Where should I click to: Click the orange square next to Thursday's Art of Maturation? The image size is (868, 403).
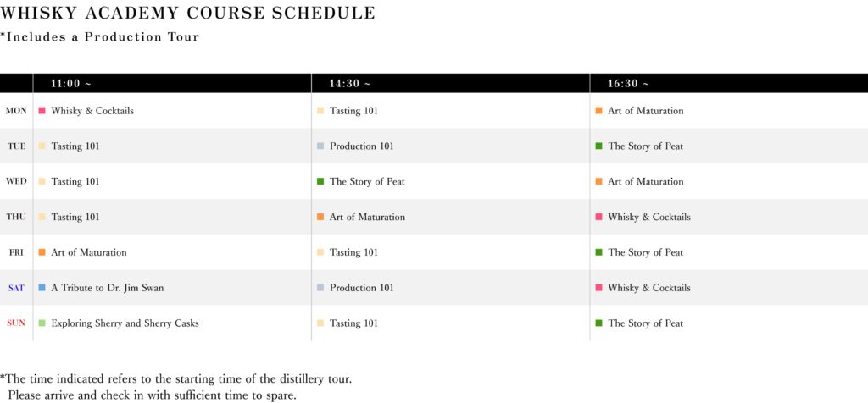pyautogui.click(x=320, y=218)
